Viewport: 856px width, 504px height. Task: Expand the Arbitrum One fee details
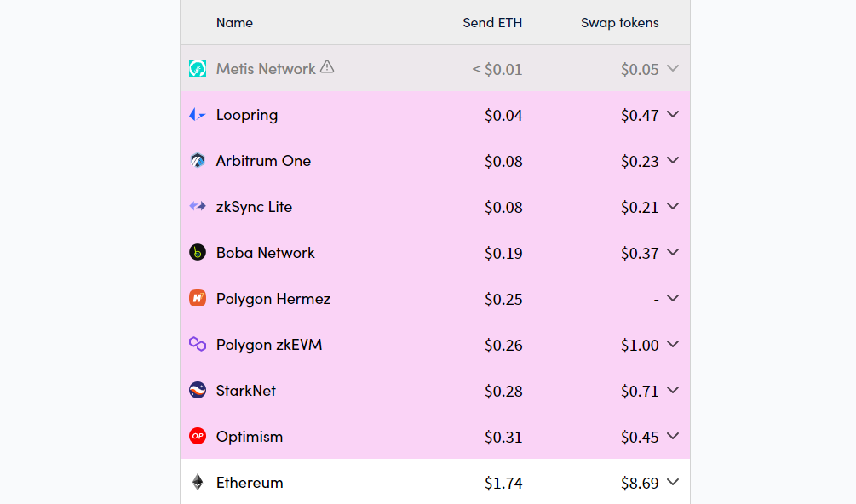[x=673, y=161]
